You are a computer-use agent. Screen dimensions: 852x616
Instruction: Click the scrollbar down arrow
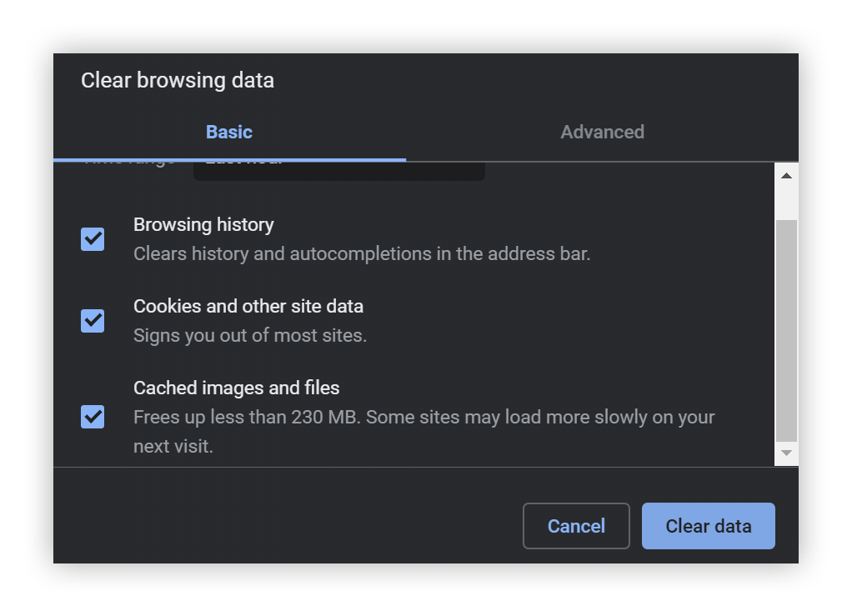point(786,453)
